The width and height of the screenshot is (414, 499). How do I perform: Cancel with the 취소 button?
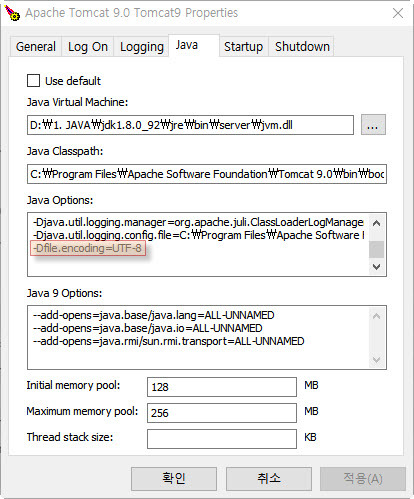[x=269, y=479]
